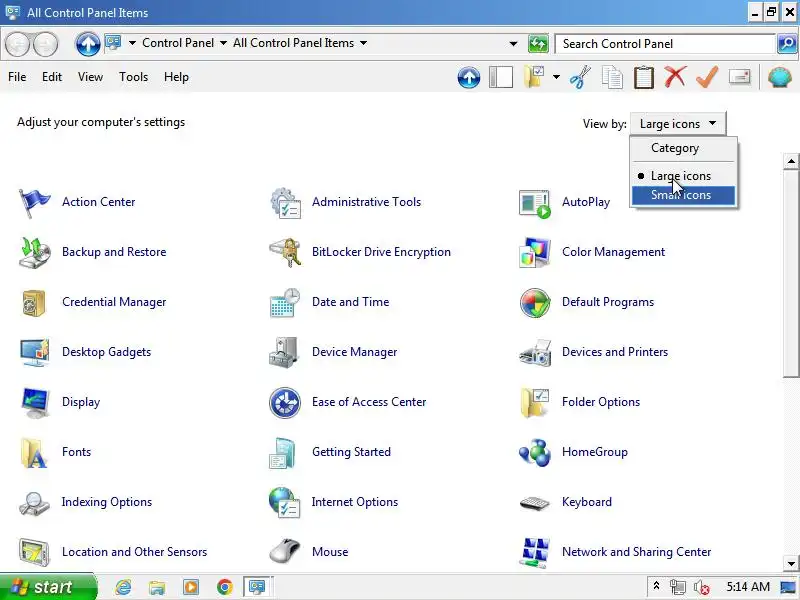The image size is (800, 600).
Task: Click the Action Center link text
Action: [98, 202]
